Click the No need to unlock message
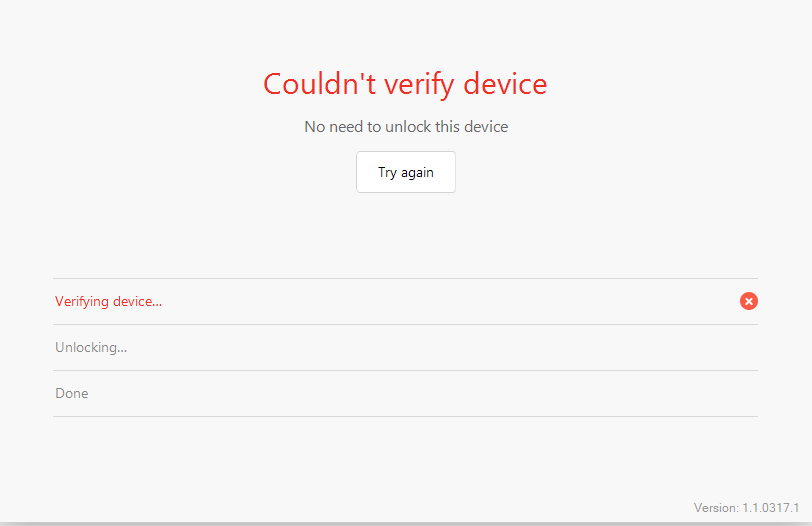 click(x=406, y=127)
